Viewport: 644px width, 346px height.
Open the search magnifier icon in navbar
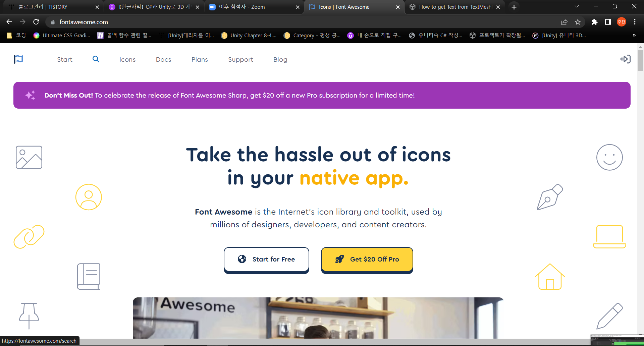96,59
